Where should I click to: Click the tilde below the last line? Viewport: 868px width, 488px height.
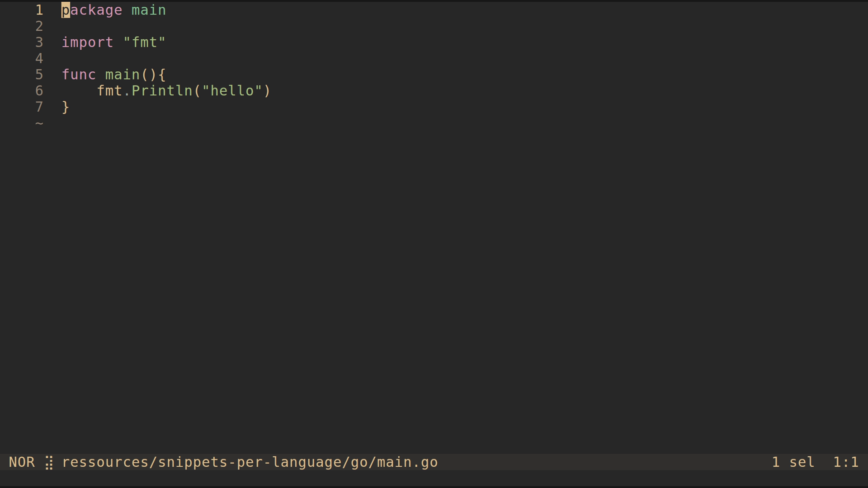[x=39, y=123]
